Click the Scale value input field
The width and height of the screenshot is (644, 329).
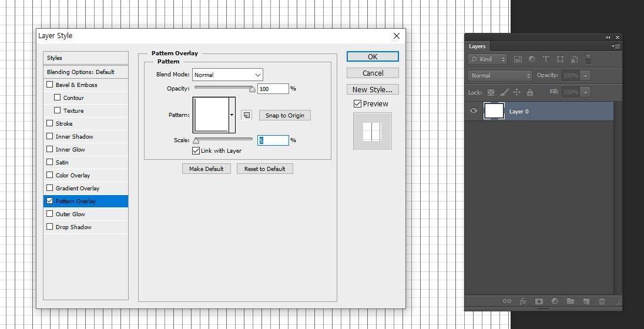[x=273, y=140]
